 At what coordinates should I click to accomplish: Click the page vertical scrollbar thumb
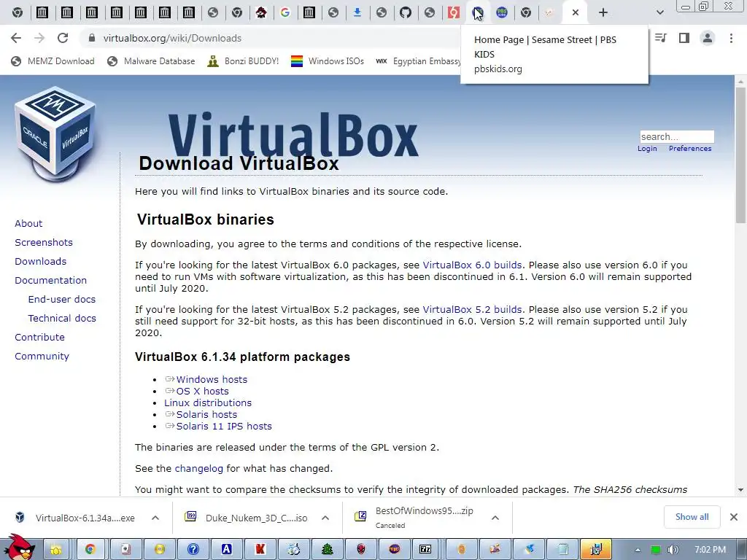740,155
